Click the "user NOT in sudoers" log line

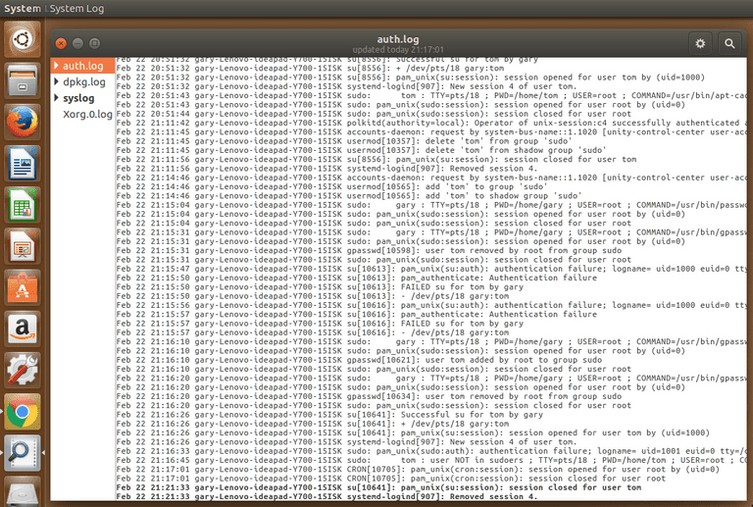click(431, 460)
